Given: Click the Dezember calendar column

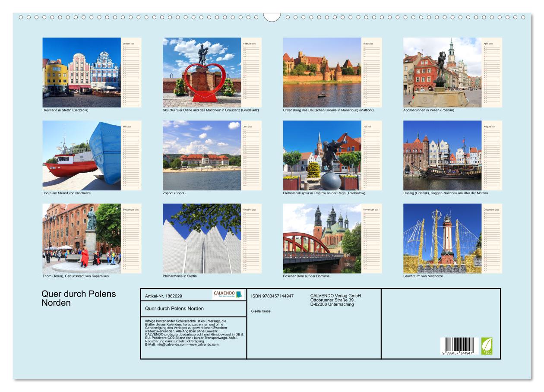Looking at the screenshot, I should pyautogui.click(x=492, y=238).
